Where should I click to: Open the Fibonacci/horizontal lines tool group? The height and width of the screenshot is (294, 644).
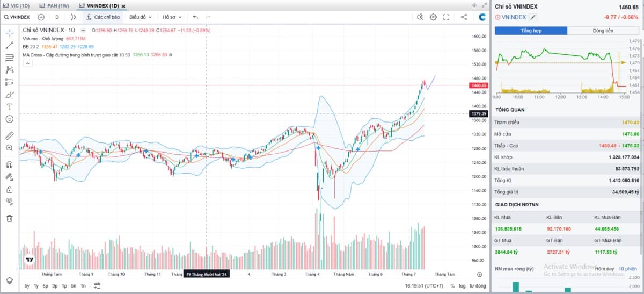pos(9,58)
